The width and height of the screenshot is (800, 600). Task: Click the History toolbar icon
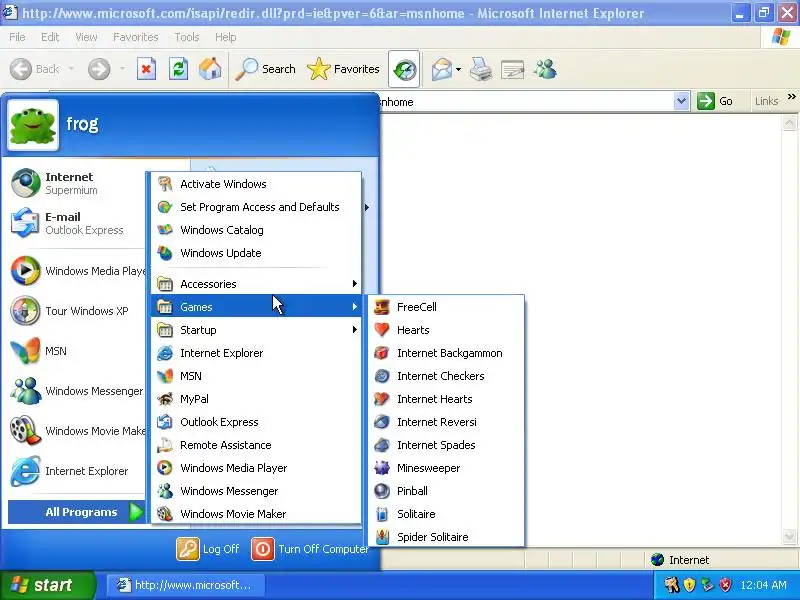coord(404,69)
